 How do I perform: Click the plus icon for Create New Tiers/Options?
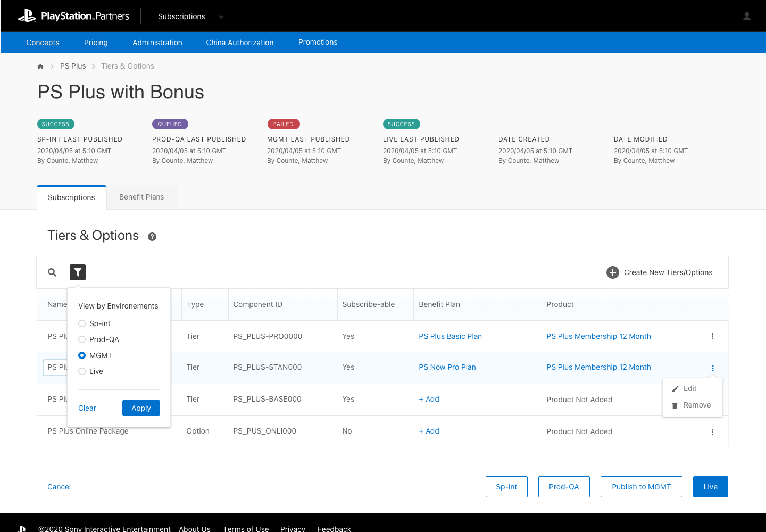[613, 272]
